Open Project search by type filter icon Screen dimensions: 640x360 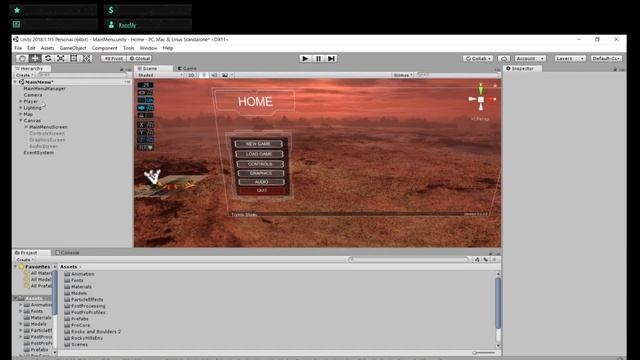tap(477, 260)
